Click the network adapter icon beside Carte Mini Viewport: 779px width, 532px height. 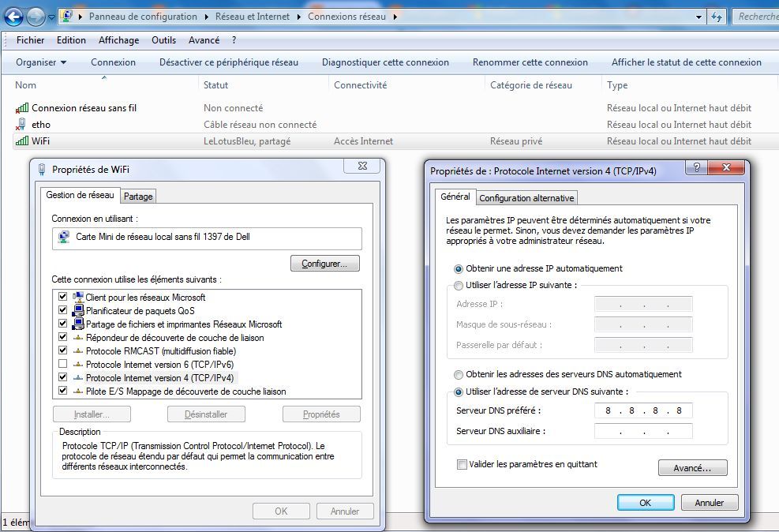click(x=64, y=238)
